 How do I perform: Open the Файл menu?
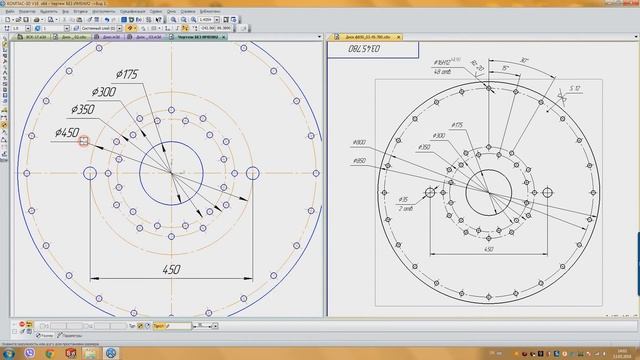click(9, 11)
